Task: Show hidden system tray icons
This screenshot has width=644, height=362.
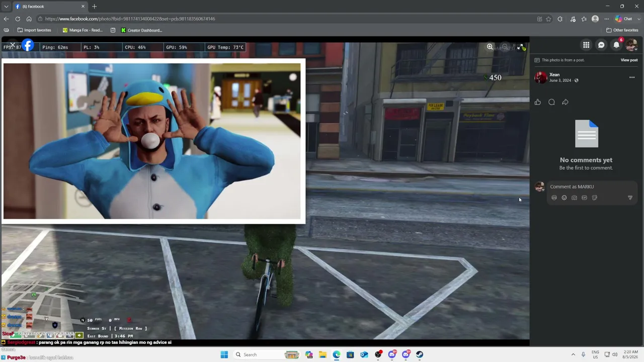Action: click(x=573, y=354)
